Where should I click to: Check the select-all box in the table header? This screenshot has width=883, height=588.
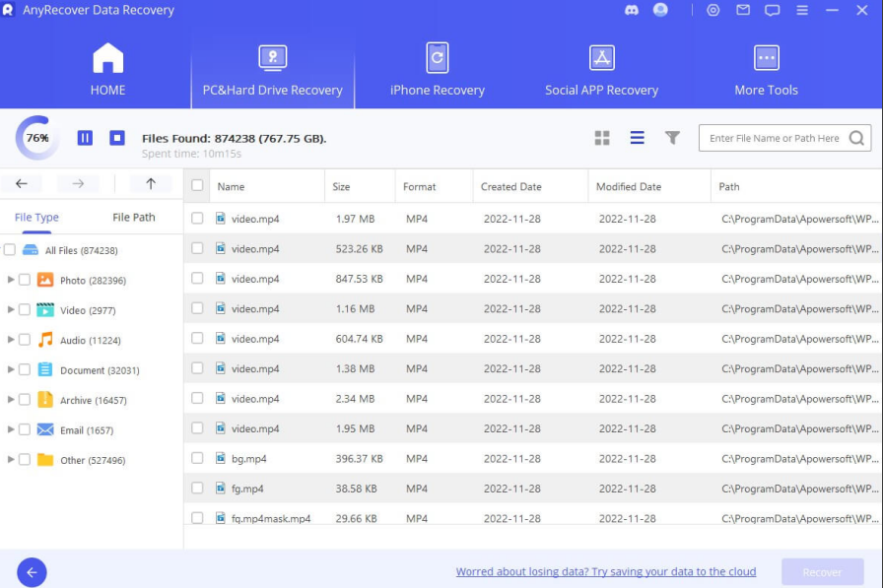pyautogui.click(x=197, y=186)
